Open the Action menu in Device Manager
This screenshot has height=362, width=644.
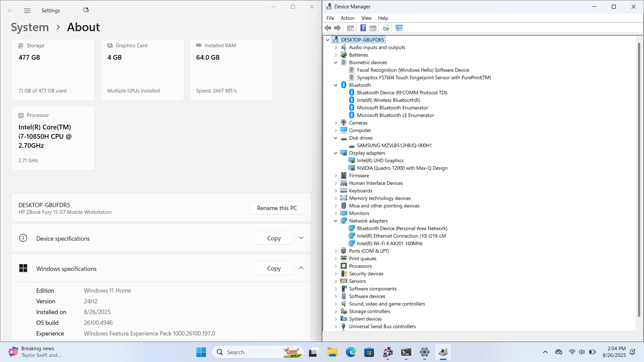coord(347,18)
